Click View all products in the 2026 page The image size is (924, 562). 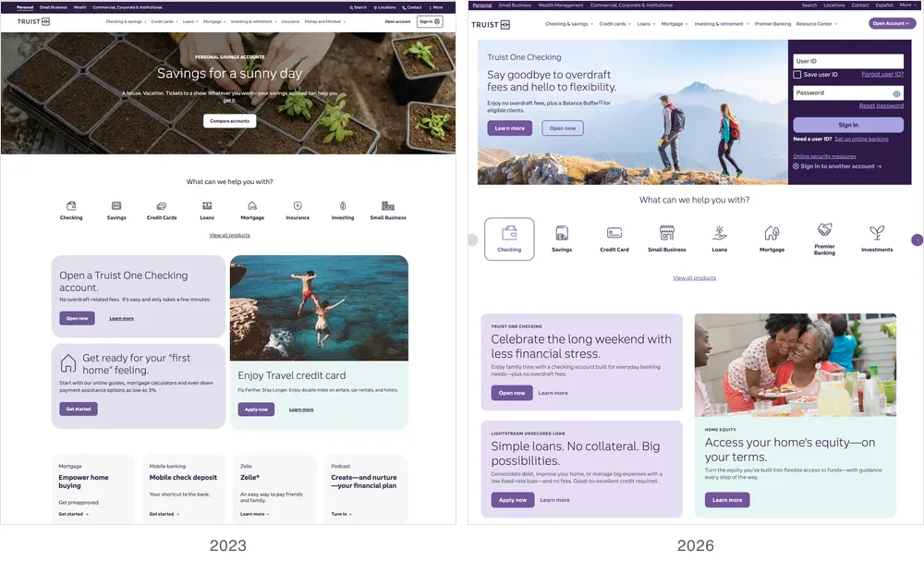pos(694,277)
